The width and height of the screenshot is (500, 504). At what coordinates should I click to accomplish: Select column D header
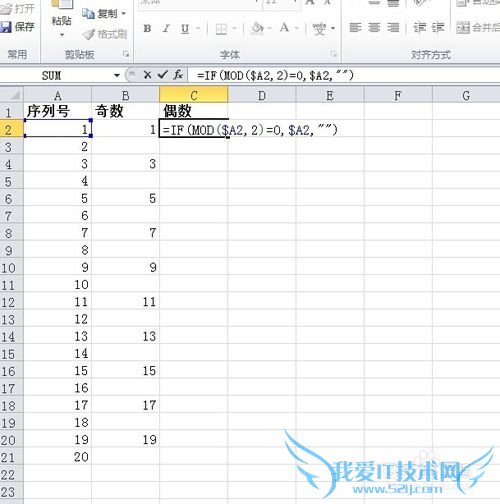coord(262,96)
